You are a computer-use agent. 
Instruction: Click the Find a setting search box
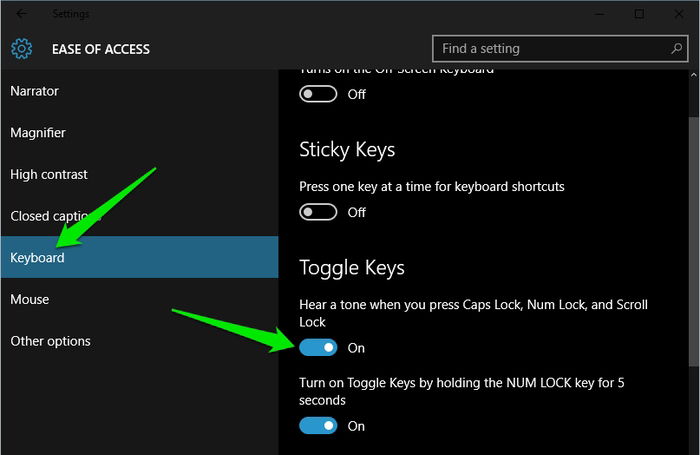(x=560, y=48)
